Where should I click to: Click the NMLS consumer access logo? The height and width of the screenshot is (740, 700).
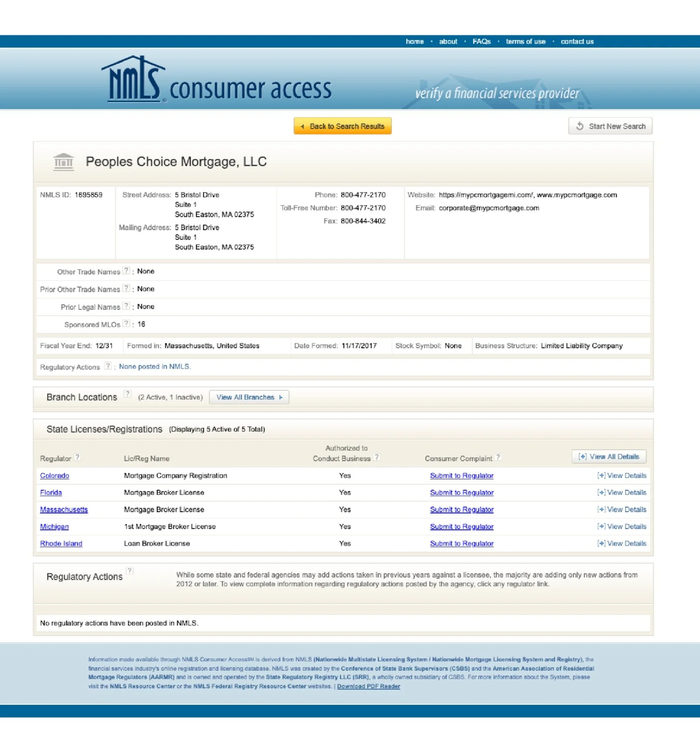216,80
